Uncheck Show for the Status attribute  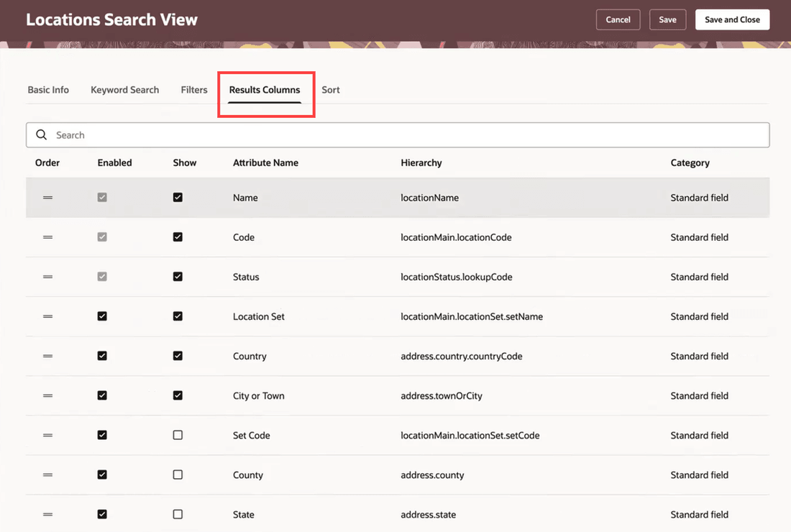(178, 276)
